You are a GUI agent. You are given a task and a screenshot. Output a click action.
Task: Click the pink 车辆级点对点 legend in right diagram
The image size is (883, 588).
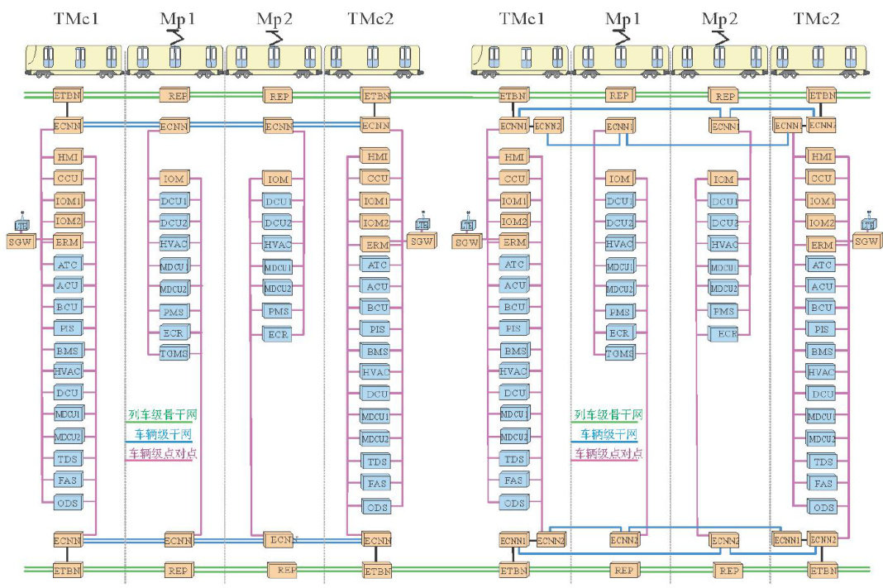click(x=609, y=454)
